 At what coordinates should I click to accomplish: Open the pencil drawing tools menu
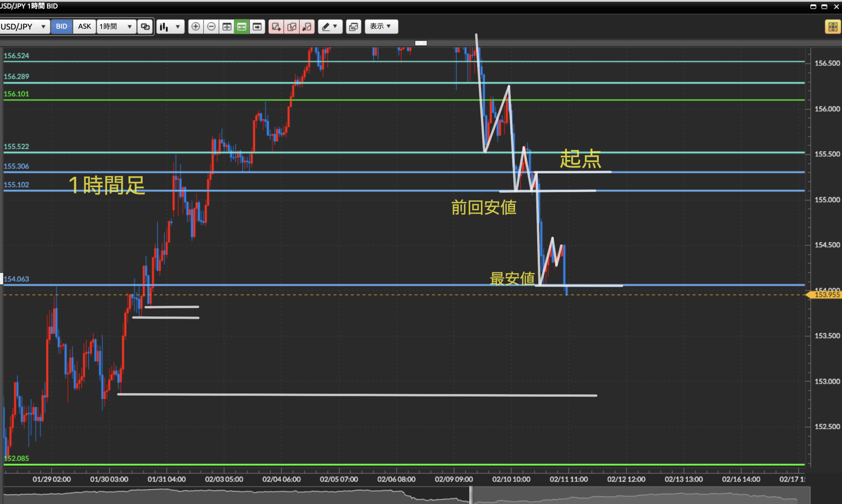click(330, 27)
